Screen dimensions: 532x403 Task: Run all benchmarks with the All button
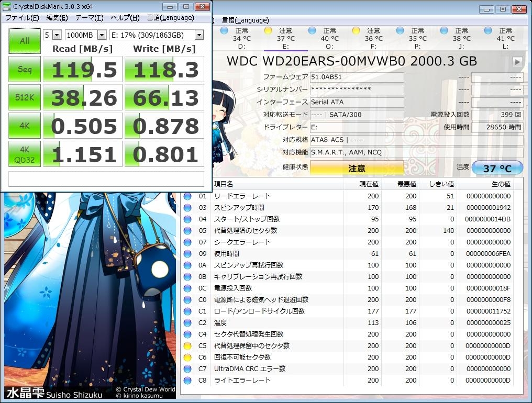[x=25, y=41]
